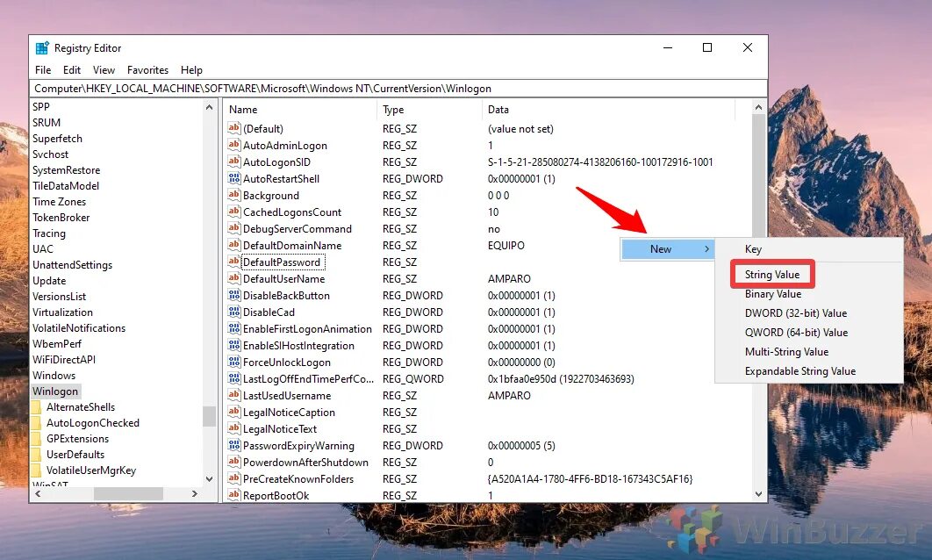Click the DWORD icon beside PasswordExpiryWarning

point(234,445)
